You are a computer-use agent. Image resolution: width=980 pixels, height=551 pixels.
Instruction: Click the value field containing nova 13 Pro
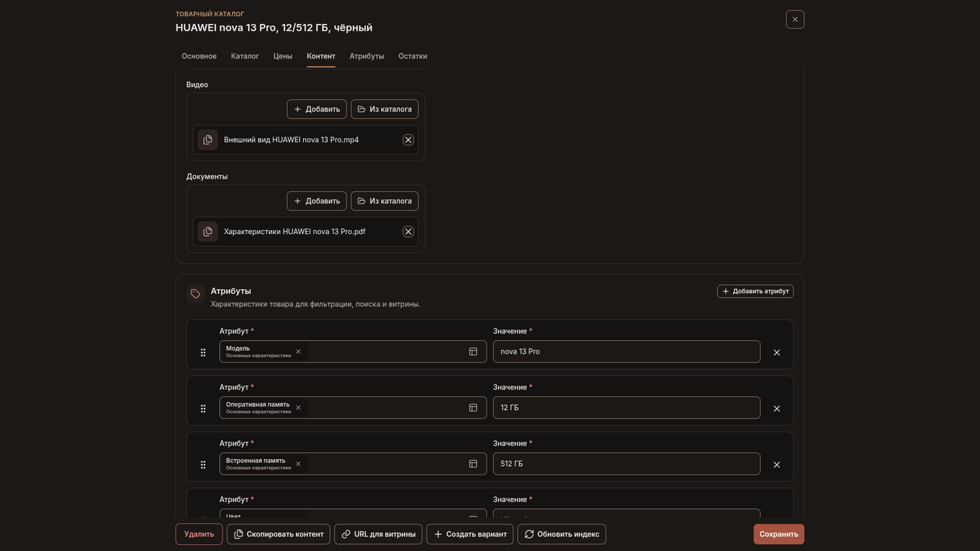click(627, 352)
